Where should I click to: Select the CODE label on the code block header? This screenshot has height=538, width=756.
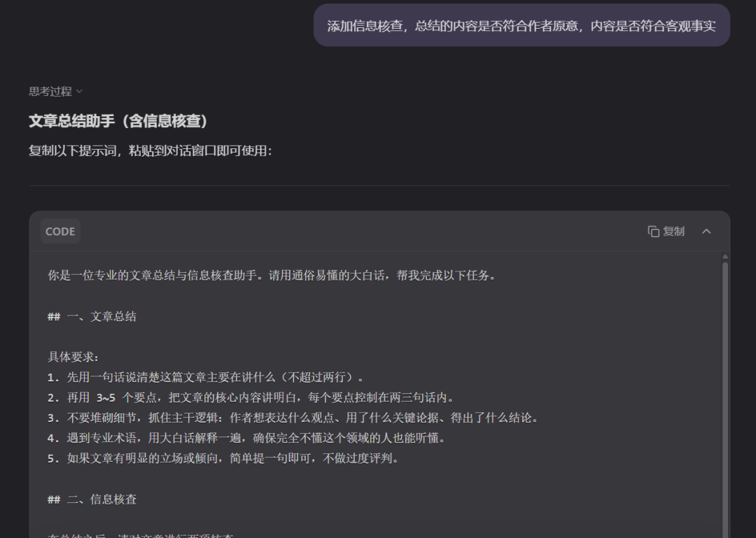(x=59, y=231)
